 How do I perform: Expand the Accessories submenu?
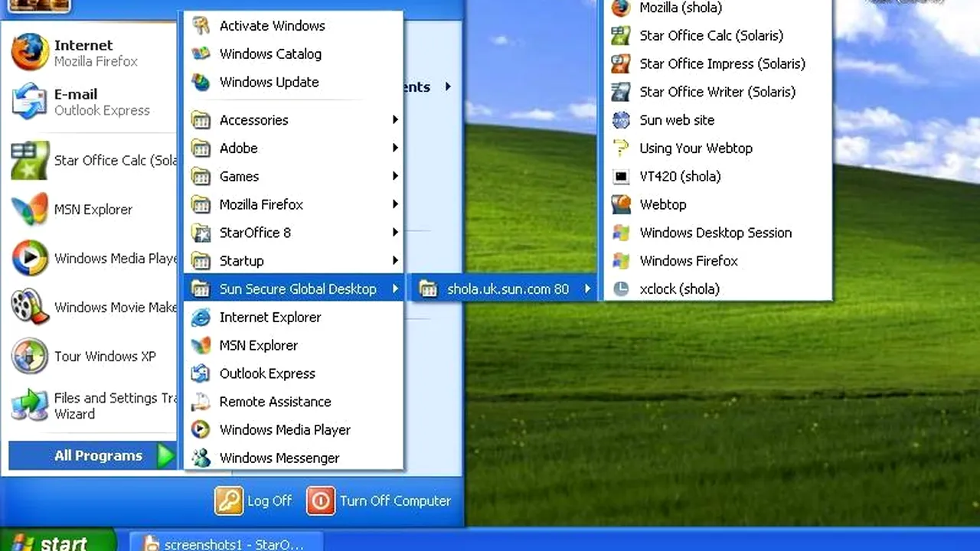(293, 120)
